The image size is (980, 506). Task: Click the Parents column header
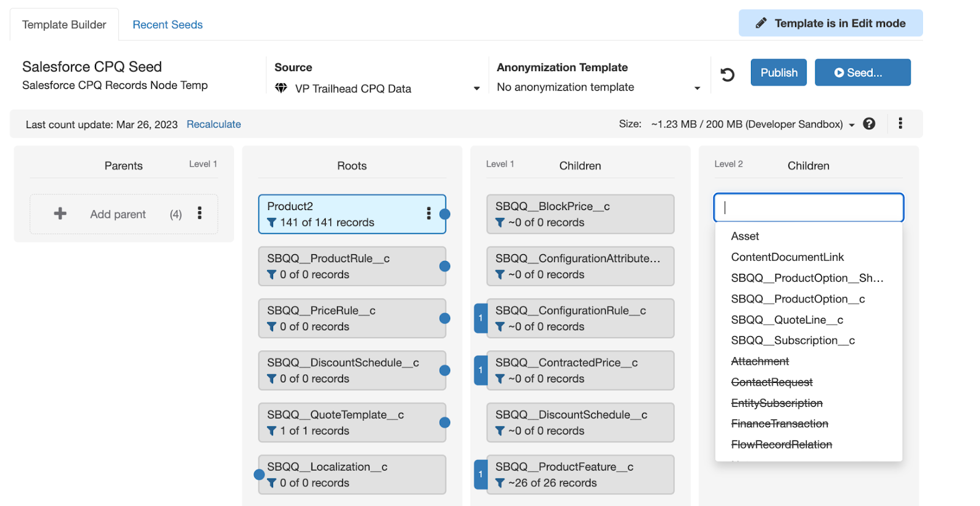pyautogui.click(x=124, y=166)
